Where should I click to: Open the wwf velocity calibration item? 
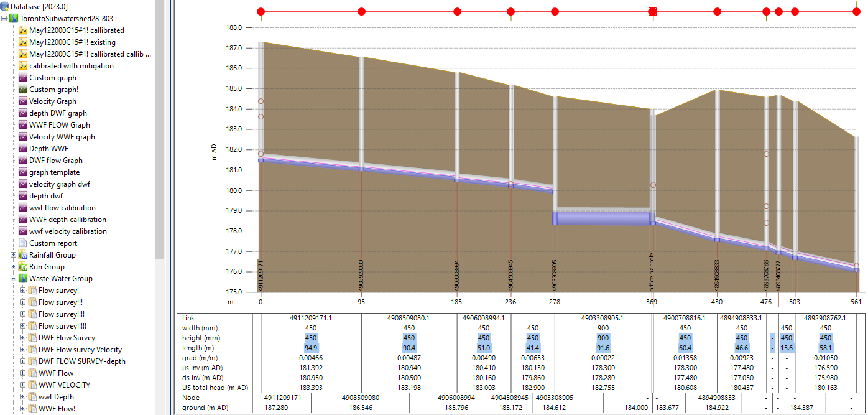coord(68,231)
